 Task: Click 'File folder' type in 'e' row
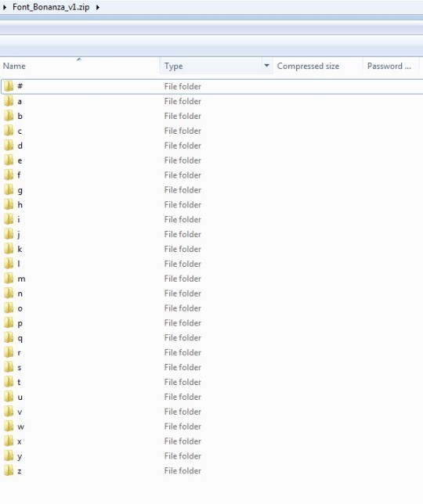tap(183, 160)
